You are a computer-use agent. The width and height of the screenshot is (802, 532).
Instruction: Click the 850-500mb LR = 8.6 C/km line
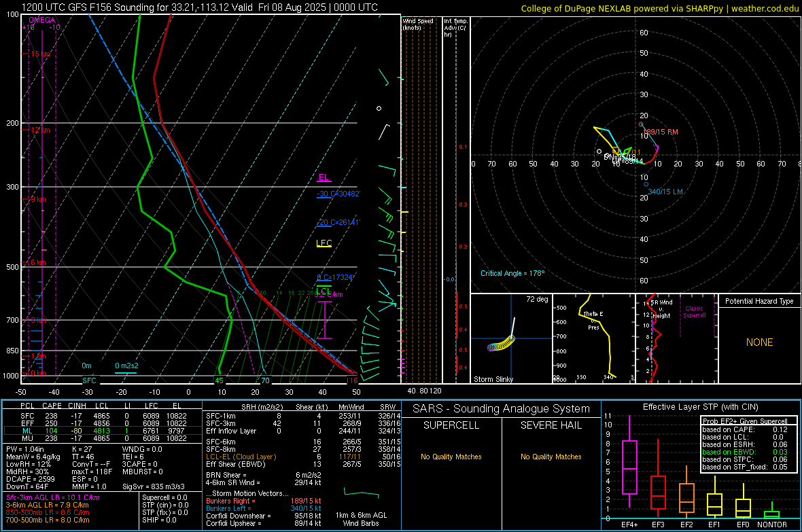(48, 512)
